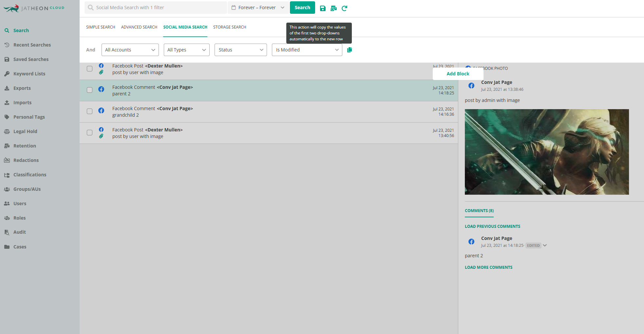644x334 pixels.
Task: Select the Comments (8) tab
Action: pyautogui.click(x=479, y=211)
